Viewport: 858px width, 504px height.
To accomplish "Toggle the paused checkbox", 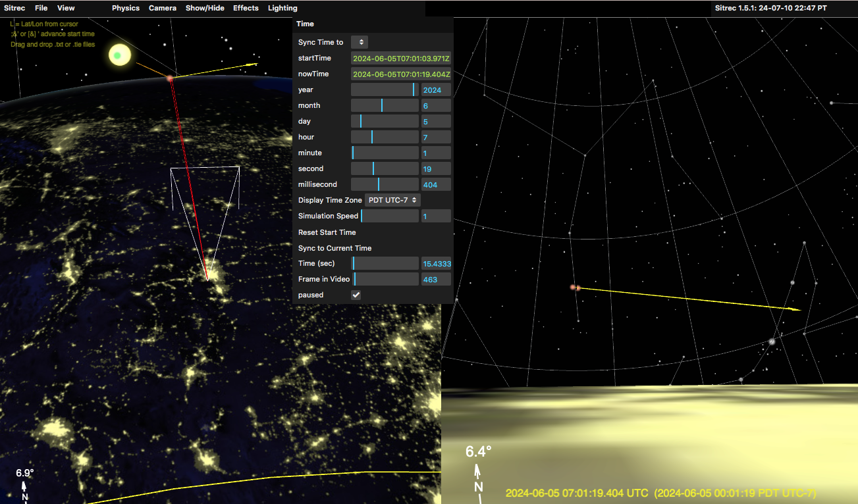I will [x=356, y=295].
